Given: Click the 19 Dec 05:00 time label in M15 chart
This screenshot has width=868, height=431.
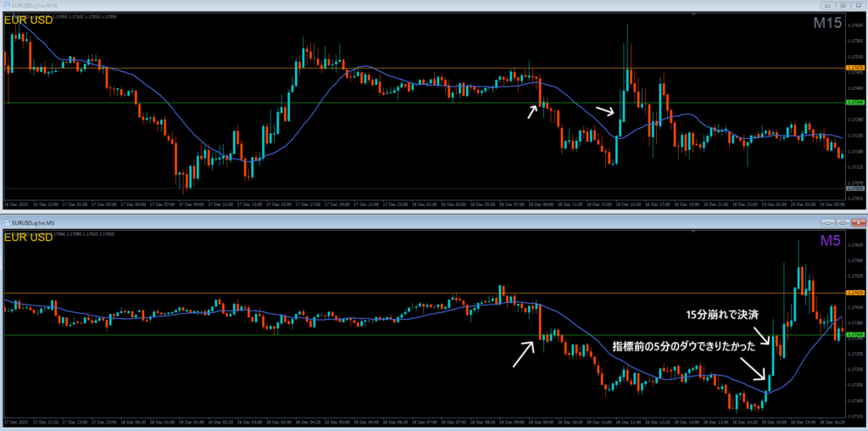Looking at the screenshot, I should click(x=832, y=204).
